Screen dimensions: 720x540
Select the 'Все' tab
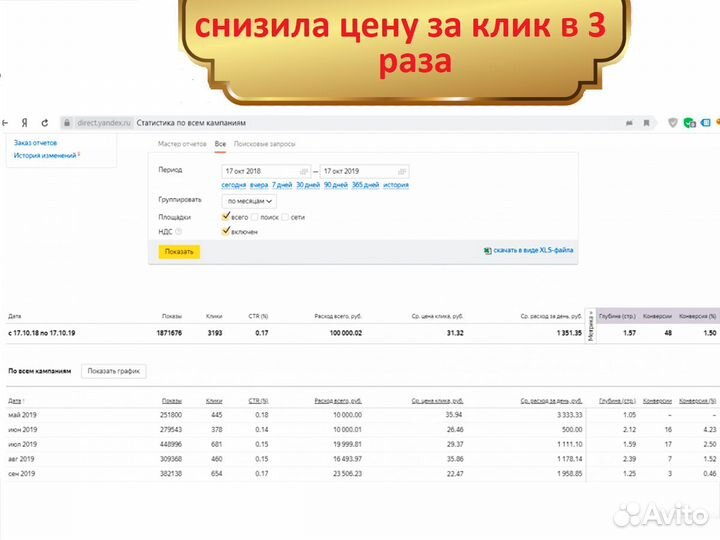(220, 144)
